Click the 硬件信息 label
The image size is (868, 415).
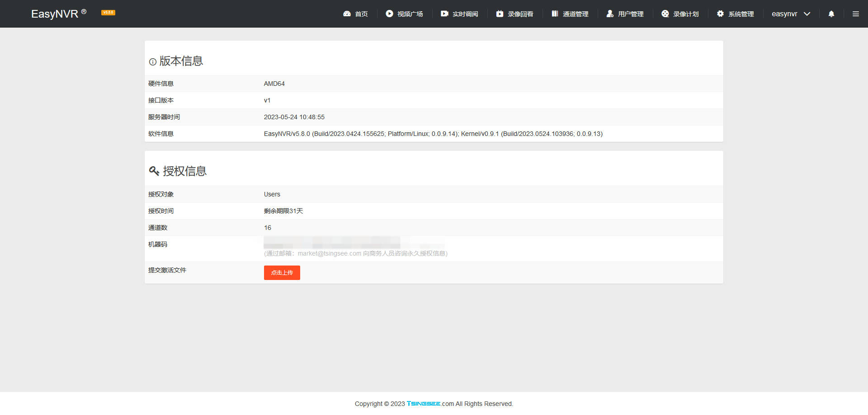click(161, 84)
